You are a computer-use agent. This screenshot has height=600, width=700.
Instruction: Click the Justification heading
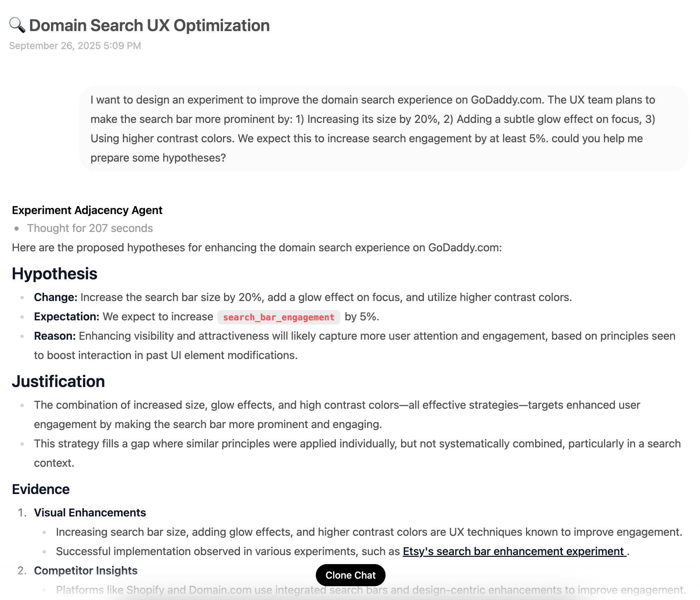[58, 381]
